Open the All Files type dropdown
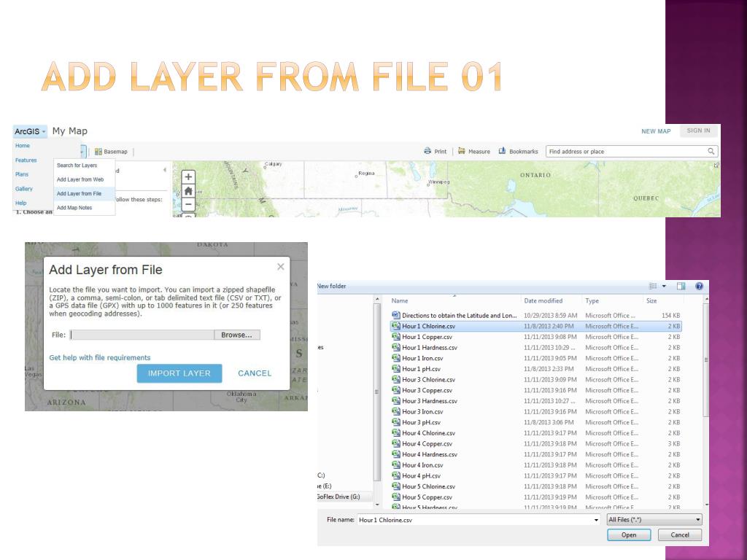 [654, 519]
